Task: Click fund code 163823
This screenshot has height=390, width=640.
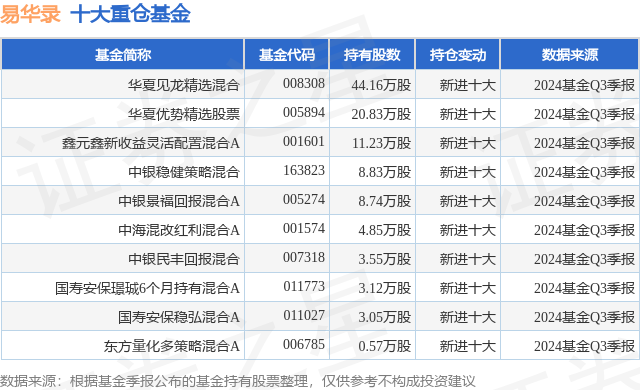Action: tap(304, 170)
